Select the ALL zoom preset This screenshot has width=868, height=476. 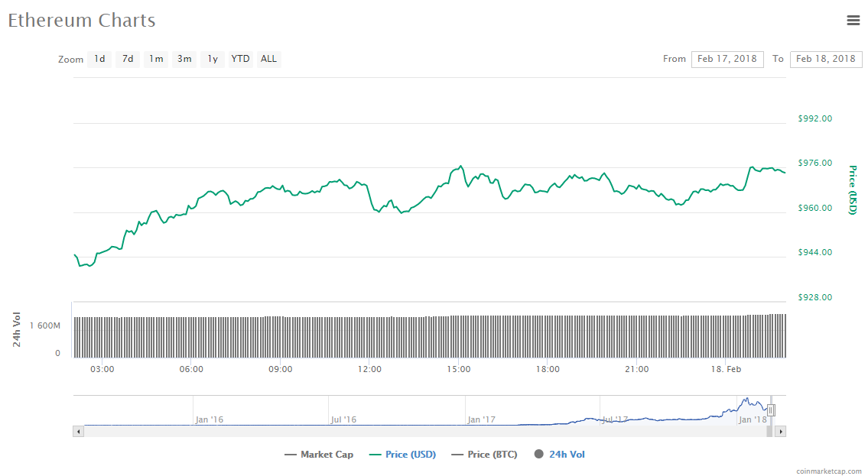pyautogui.click(x=268, y=59)
